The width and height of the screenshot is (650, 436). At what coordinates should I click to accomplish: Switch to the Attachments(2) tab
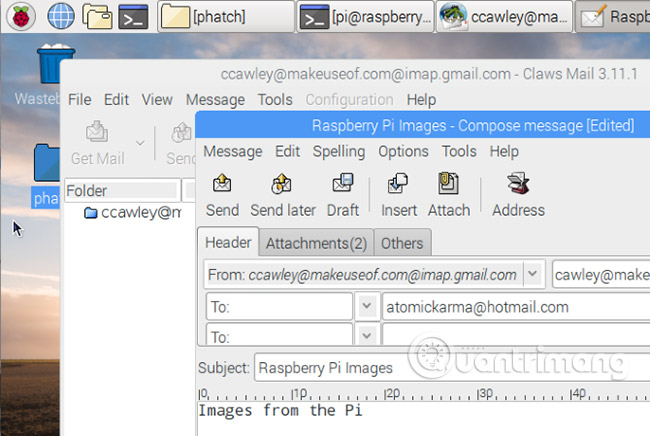pos(316,243)
